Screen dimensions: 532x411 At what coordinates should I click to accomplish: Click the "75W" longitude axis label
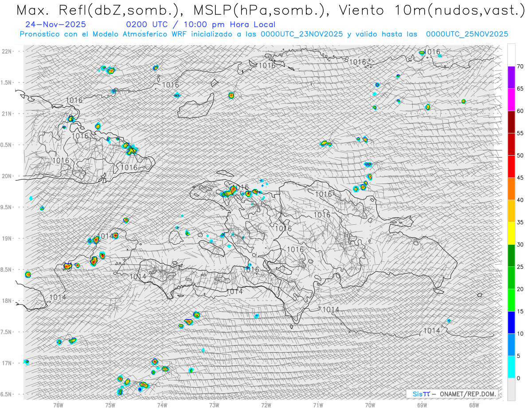click(x=110, y=405)
